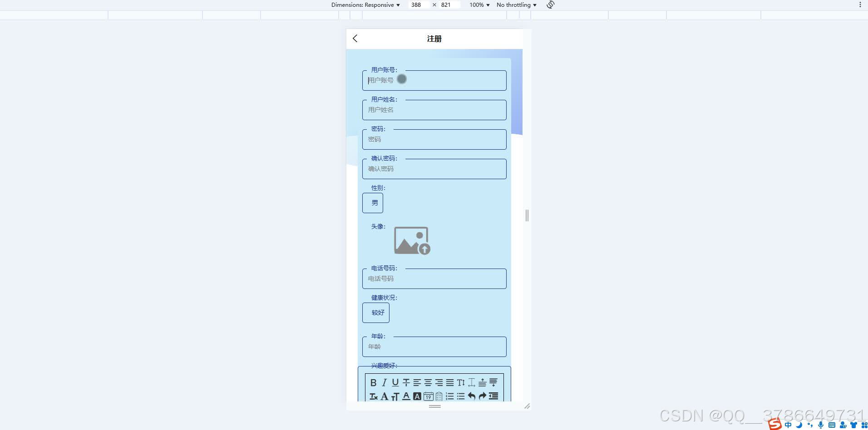Open the font size tool
The height and width of the screenshot is (430, 868).
(395, 396)
